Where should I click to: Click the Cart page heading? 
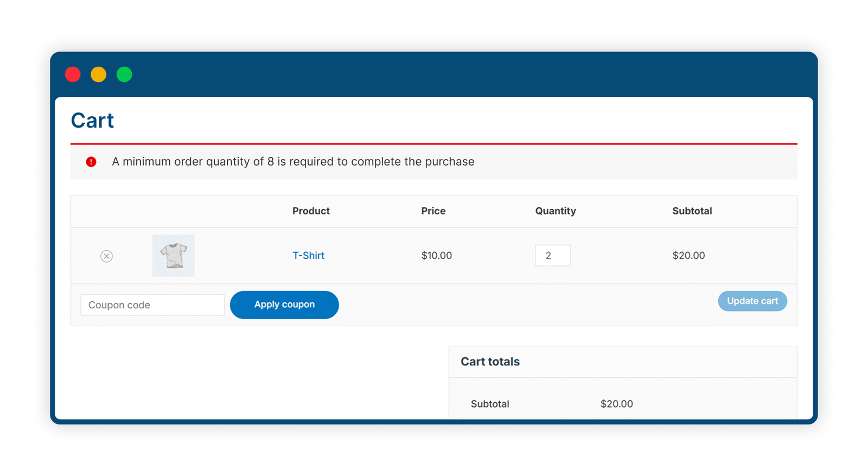pyautogui.click(x=92, y=120)
